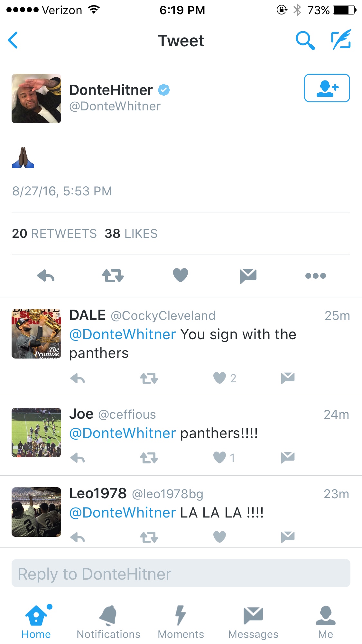Compose a new tweet with quill icon

(341, 40)
